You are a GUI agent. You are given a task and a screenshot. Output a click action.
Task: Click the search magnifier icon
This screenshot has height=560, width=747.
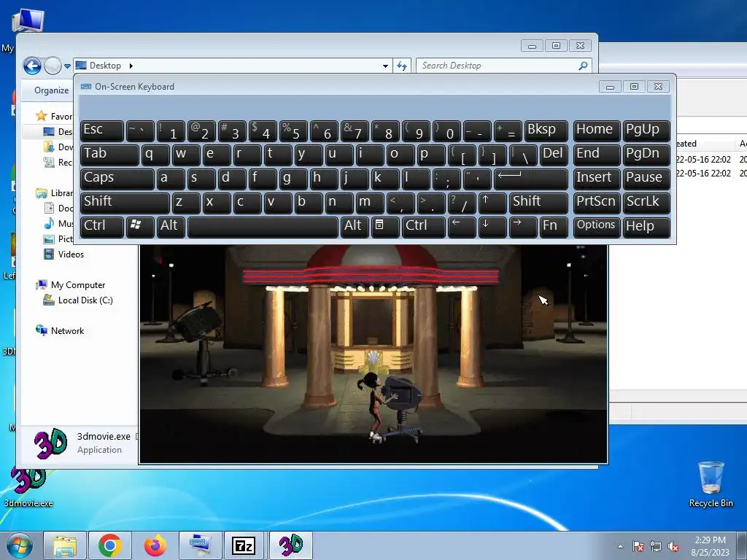coord(583,66)
